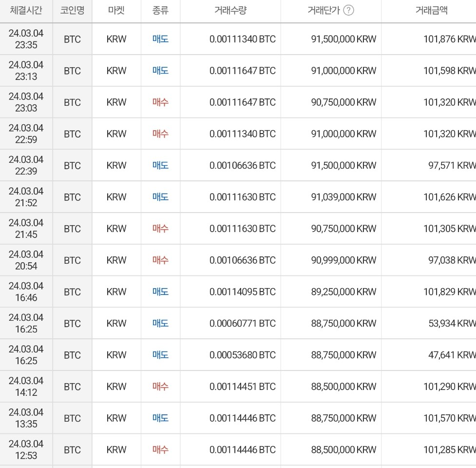Viewport: 476px width, 468px height.
Task: Select the price 89,250,000 KRW
Action: 343,292
